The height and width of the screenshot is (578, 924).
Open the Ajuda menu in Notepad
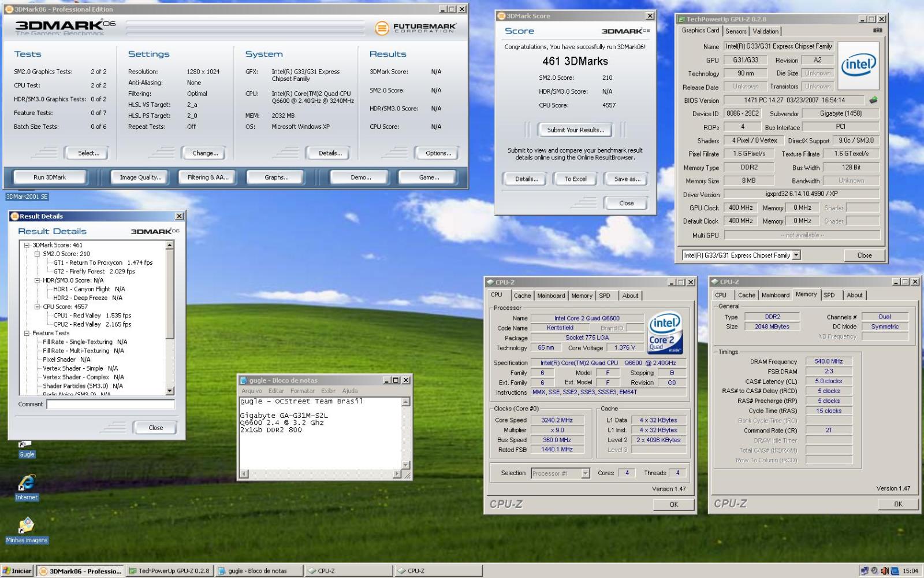[349, 391]
